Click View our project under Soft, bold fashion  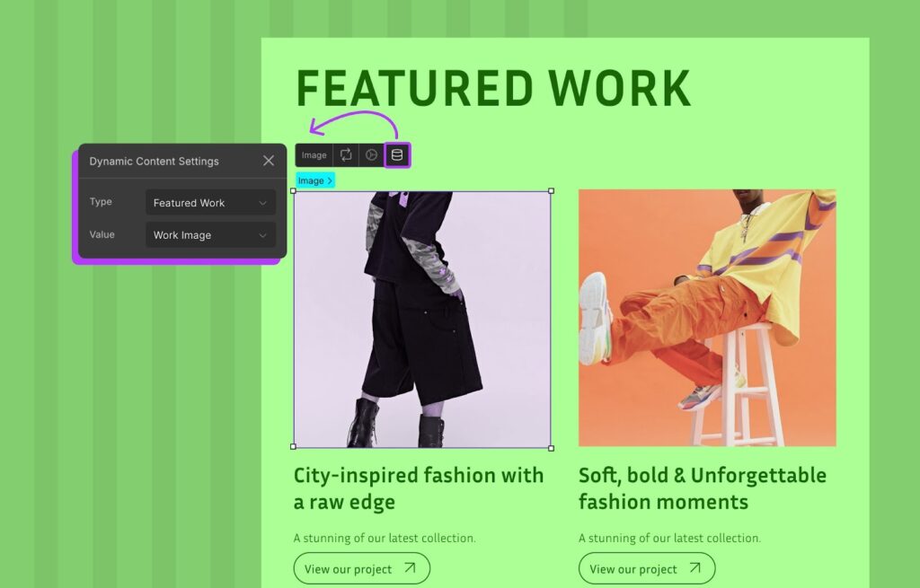[646, 568]
